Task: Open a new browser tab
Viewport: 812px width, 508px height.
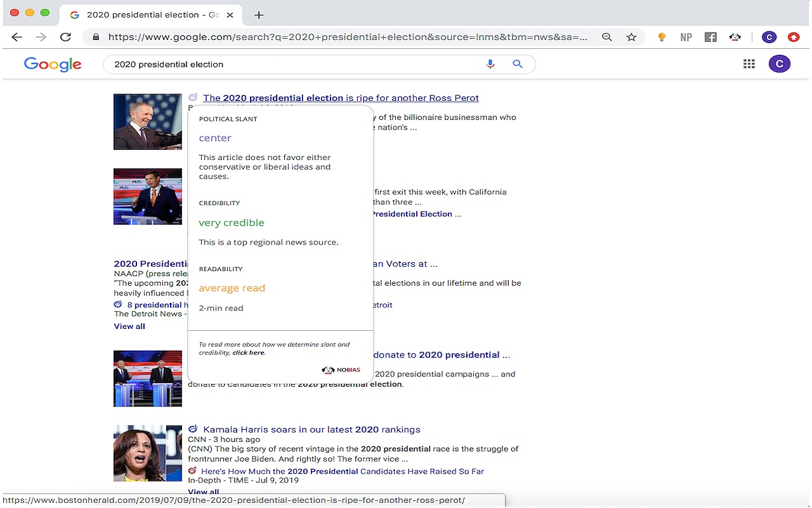Action: click(x=259, y=15)
